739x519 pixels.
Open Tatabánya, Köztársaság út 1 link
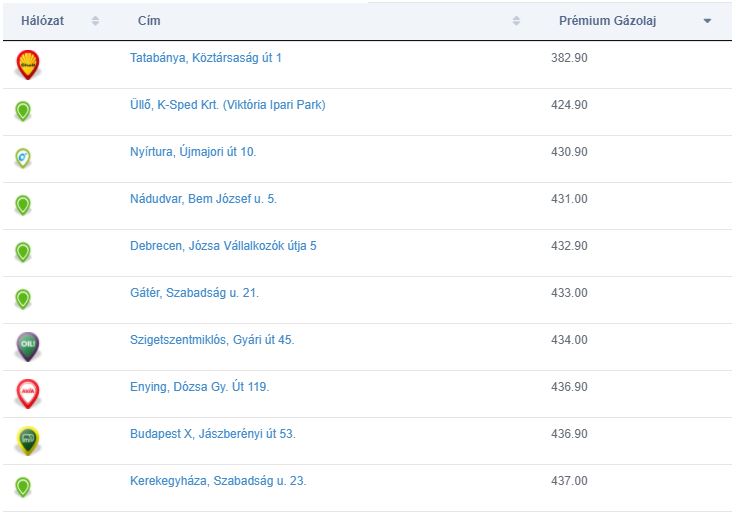click(206, 58)
